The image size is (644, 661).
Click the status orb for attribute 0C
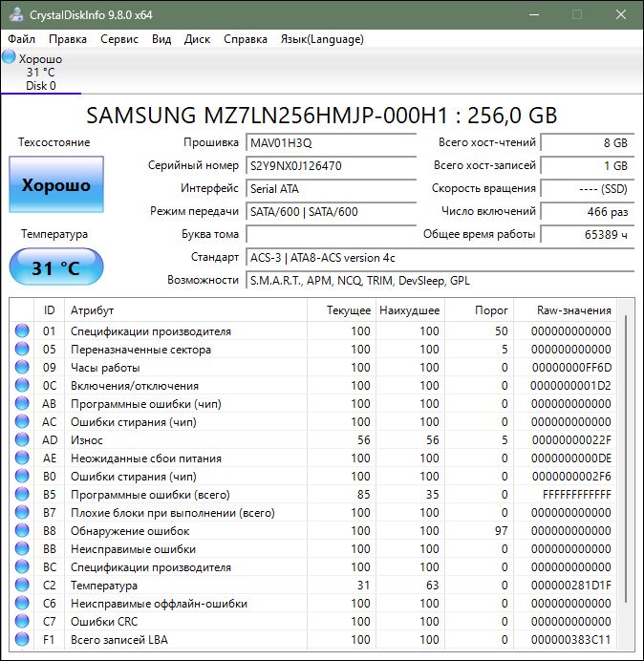click(x=22, y=385)
